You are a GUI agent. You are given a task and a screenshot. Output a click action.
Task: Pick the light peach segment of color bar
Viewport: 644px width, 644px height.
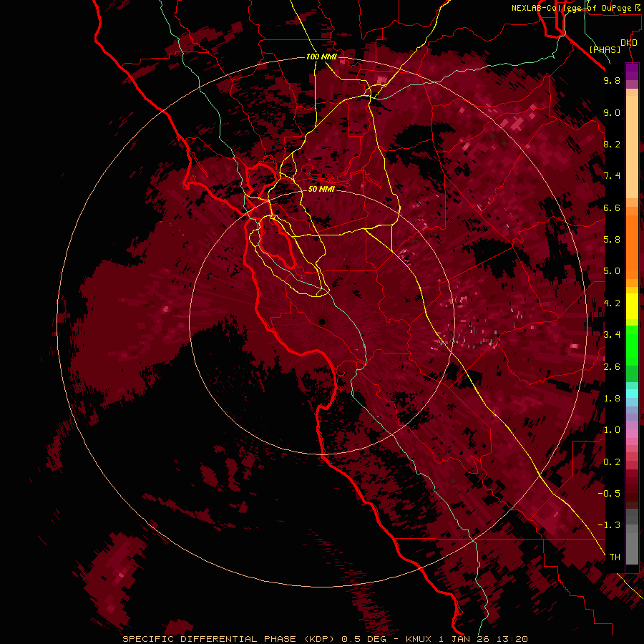(632, 148)
